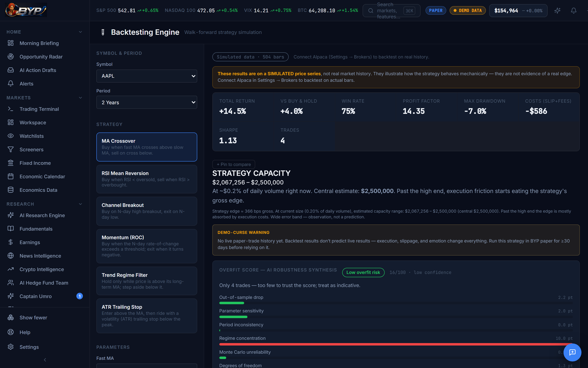Select the Momentum (ROC) strategy
The height and width of the screenshot is (368, 588).
tap(147, 246)
